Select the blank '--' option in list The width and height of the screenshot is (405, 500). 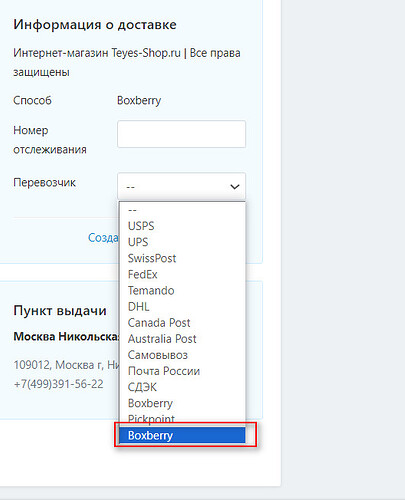point(182,210)
